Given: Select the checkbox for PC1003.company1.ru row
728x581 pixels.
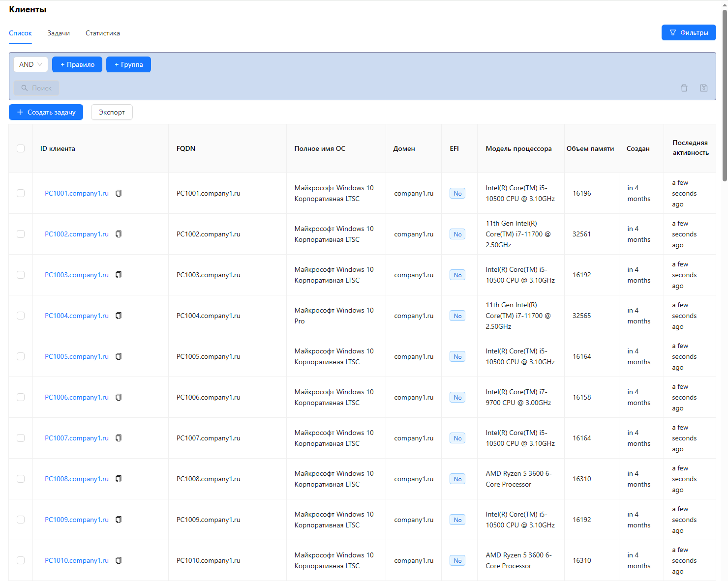Looking at the screenshot, I should tap(21, 275).
